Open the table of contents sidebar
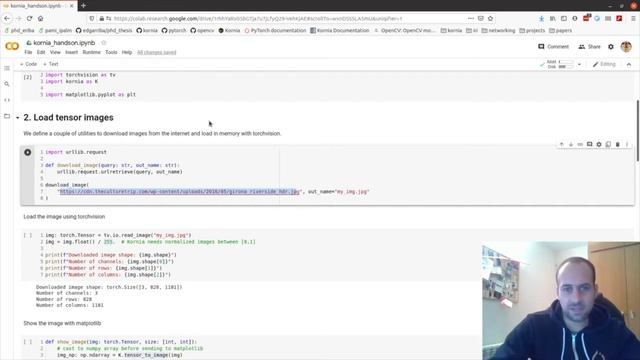640x360 pixels. tap(7, 68)
